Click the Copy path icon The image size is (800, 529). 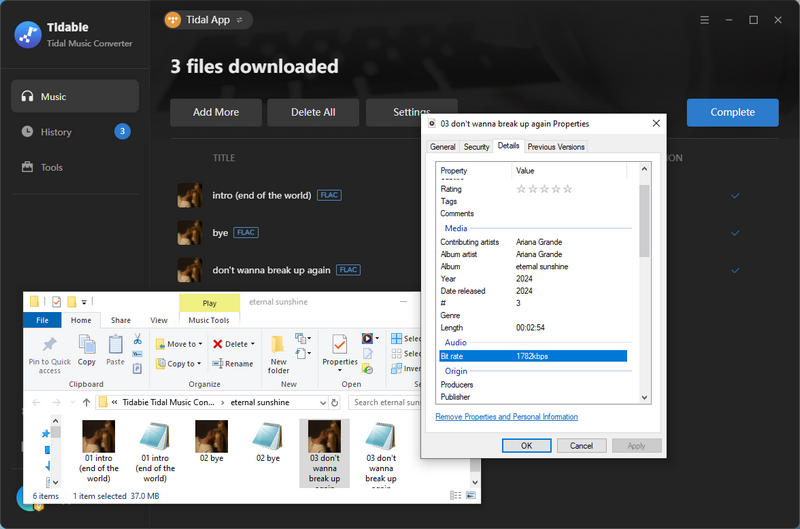[137, 354]
